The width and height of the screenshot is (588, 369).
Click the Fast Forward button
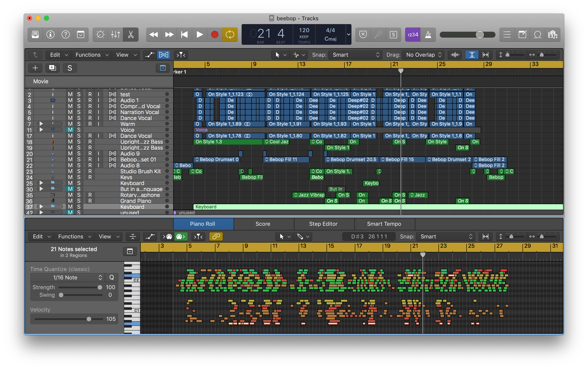169,34
